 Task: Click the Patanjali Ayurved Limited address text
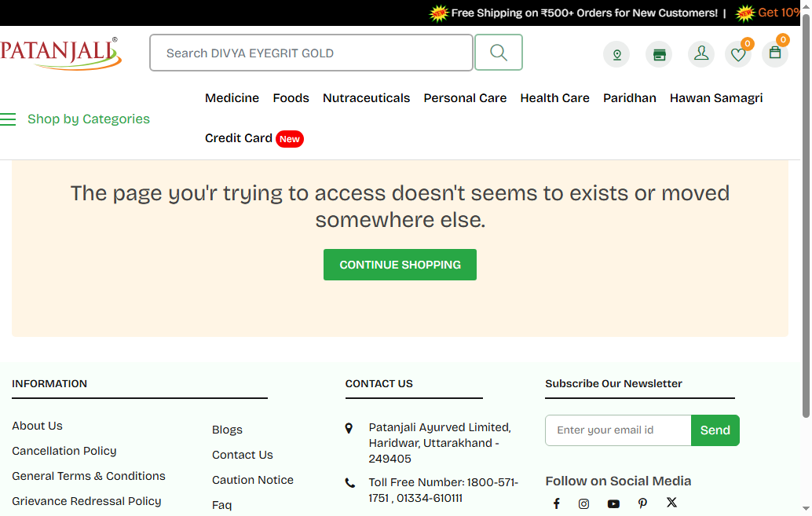[440, 443]
